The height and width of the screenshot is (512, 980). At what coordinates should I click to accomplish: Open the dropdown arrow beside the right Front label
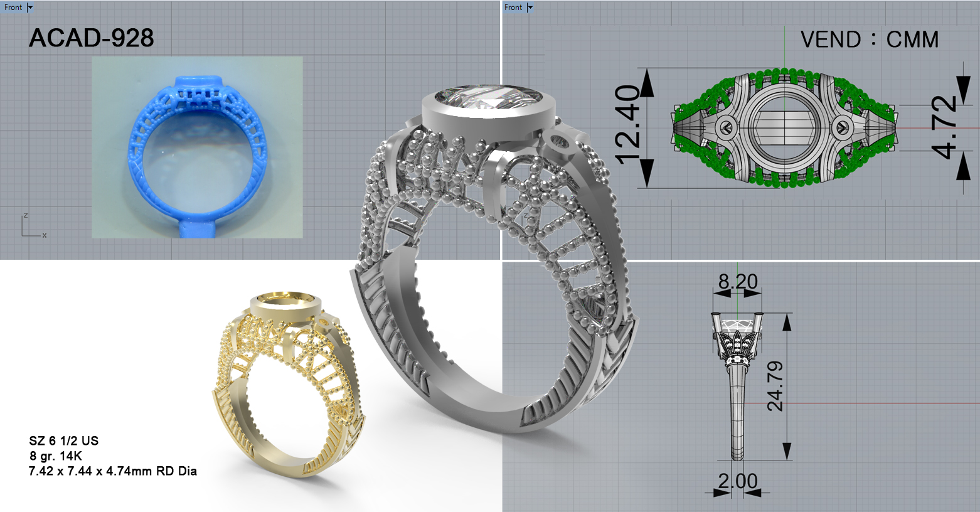click(530, 8)
